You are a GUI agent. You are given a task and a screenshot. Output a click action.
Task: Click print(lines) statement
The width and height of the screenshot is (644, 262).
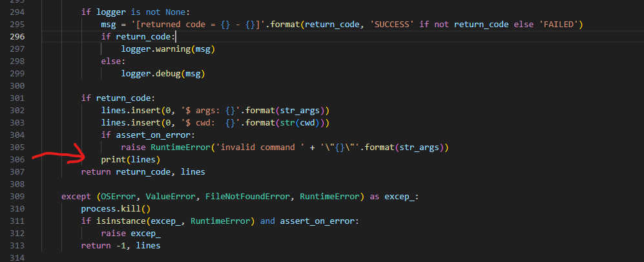coord(130,160)
